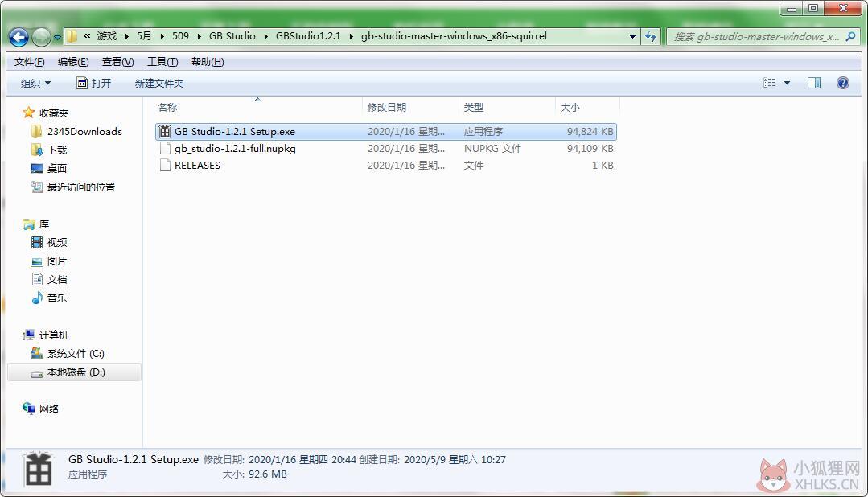Open the 下载 folder in sidebar
Viewport: 868px width, 497px height.
49,150
